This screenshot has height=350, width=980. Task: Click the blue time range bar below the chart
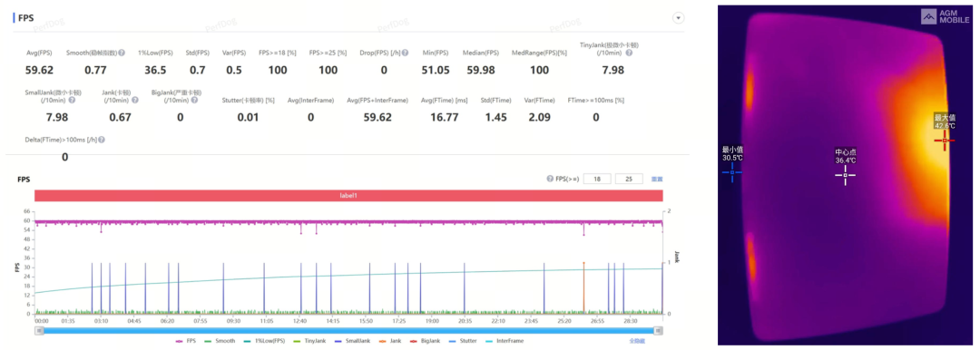coord(348,330)
